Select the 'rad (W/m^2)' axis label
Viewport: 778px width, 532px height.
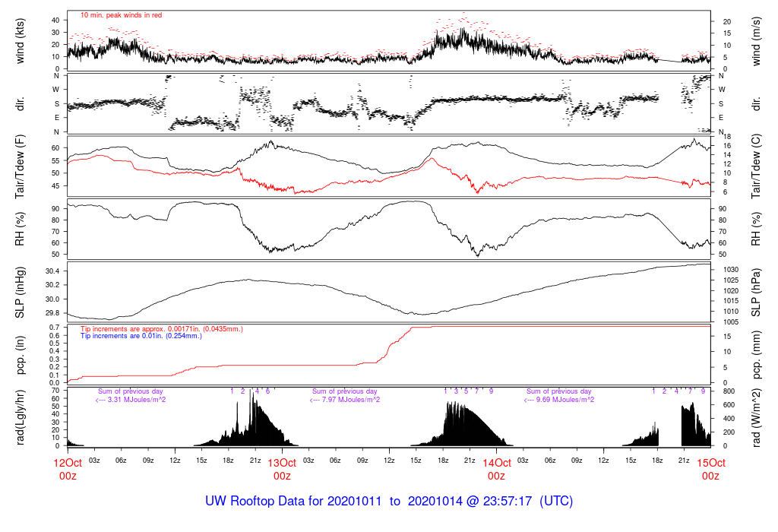point(756,418)
